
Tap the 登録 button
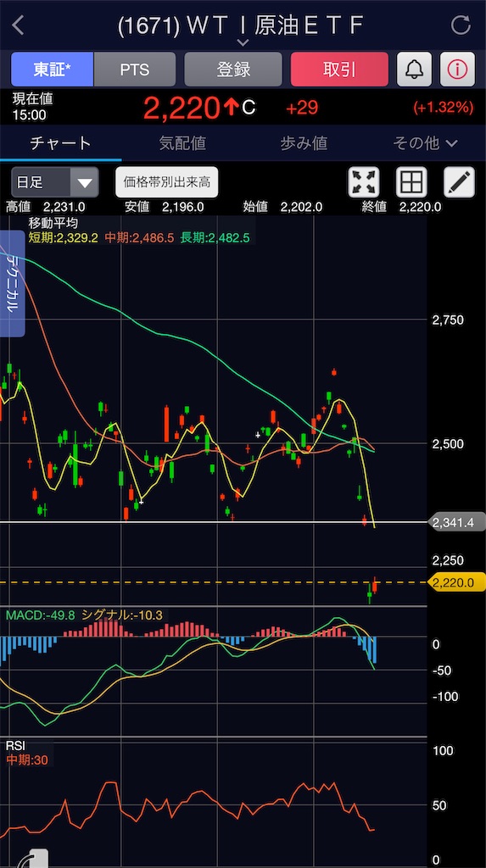pyautogui.click(x=233, y=70)
